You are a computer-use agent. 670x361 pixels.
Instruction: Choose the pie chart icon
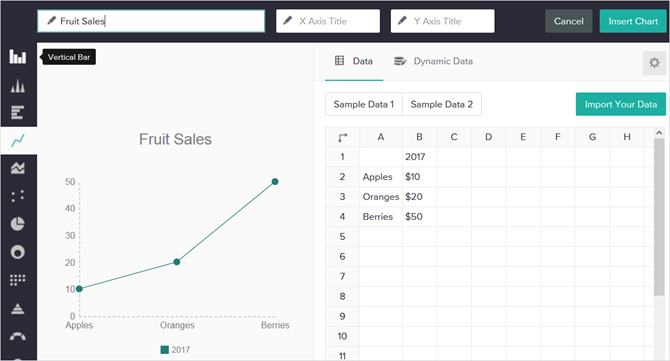18,224
